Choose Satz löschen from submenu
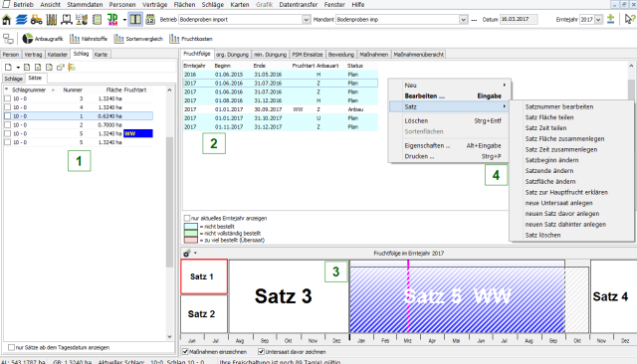Viewport: 637px width, 364px height. point(542,235)
